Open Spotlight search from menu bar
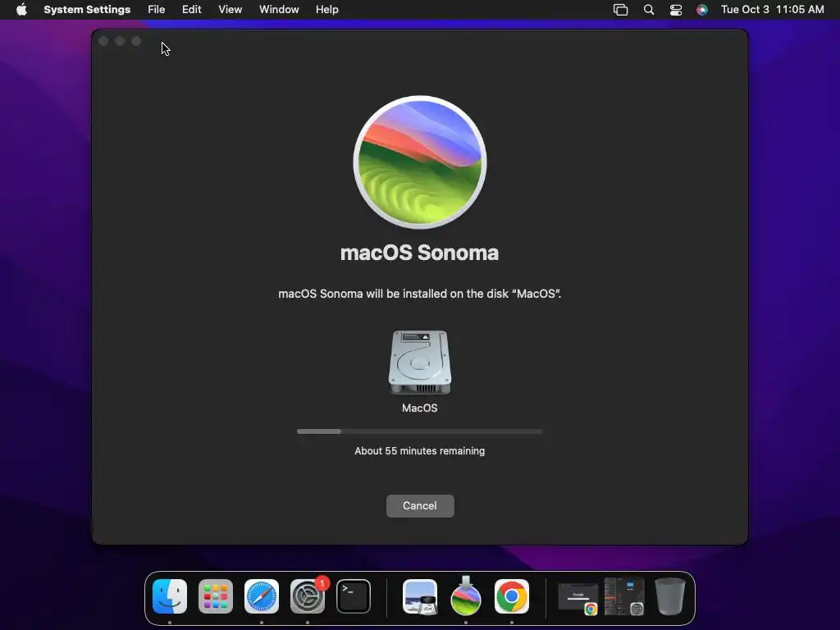The width and height of the screenshot is (840, 630). (x=649, y=10)
